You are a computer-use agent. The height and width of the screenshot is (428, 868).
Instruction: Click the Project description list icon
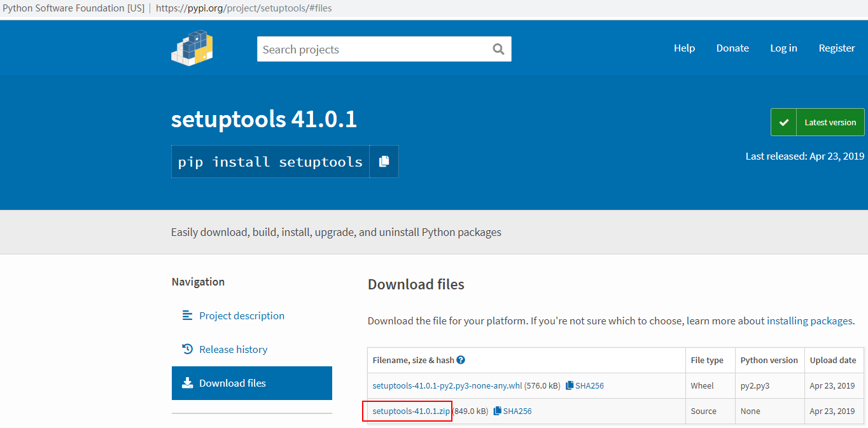pyautogui.click(x=187, y=315)
